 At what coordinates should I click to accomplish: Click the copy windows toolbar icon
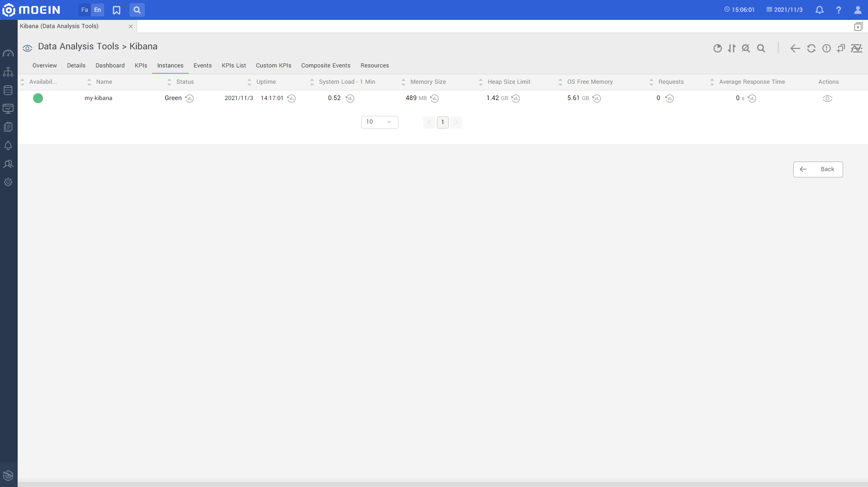841,48
